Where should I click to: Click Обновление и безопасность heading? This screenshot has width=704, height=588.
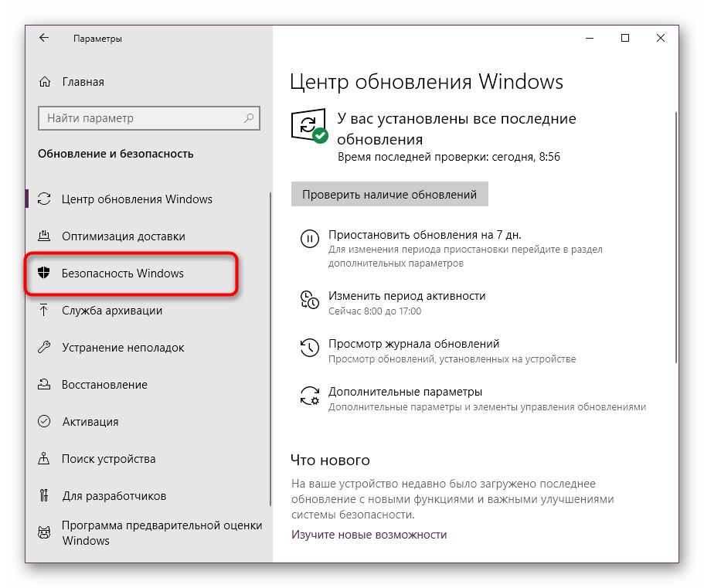pyautogui.click(x=115, y=154)
